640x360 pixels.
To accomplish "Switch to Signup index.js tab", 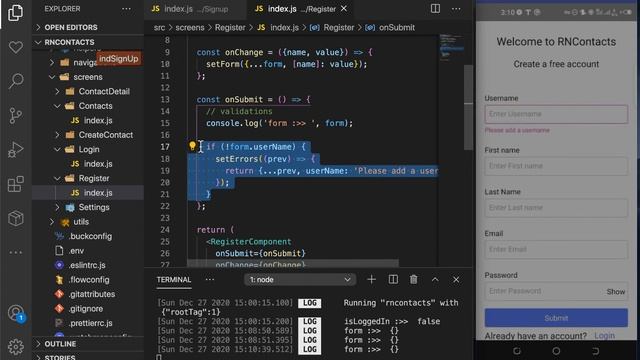I will (195, 9).
